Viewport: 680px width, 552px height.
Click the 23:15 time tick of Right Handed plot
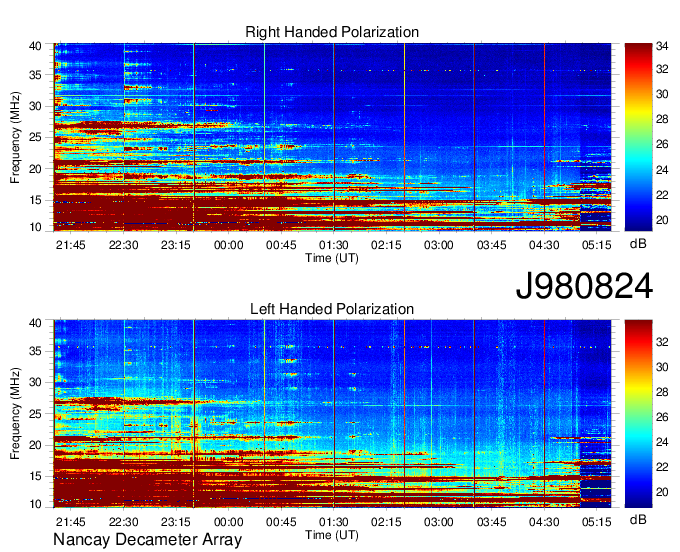[176, 245]
